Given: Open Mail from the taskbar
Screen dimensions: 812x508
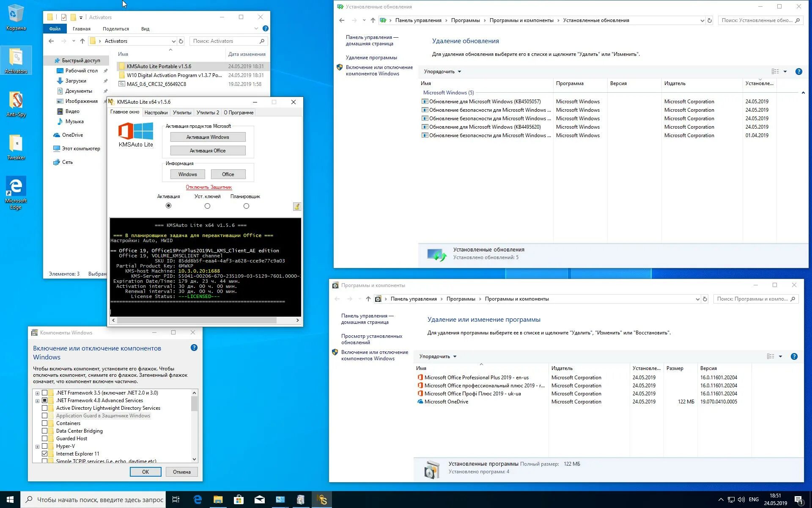Looking at the screenshot, I should (259, 500).
